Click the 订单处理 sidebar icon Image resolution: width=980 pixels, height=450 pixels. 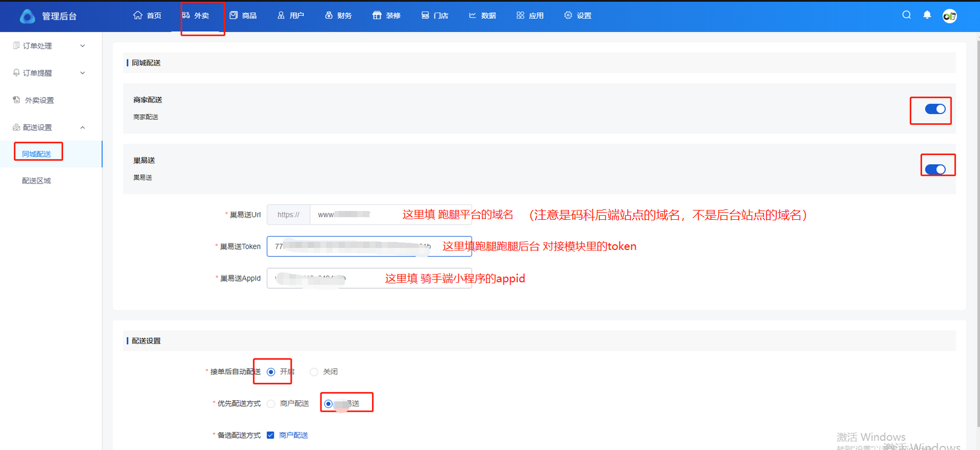tap(16, 45)
